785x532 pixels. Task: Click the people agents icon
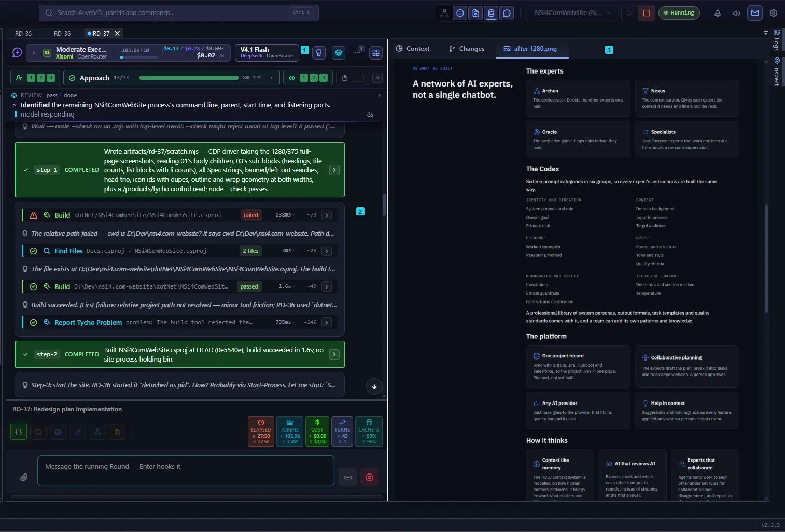click(19, 78)
